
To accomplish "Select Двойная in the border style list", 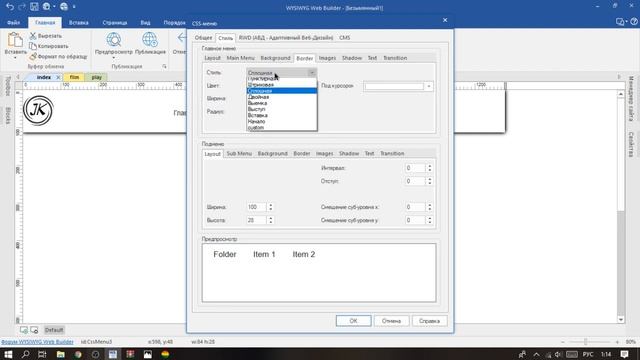I will 282,97.
